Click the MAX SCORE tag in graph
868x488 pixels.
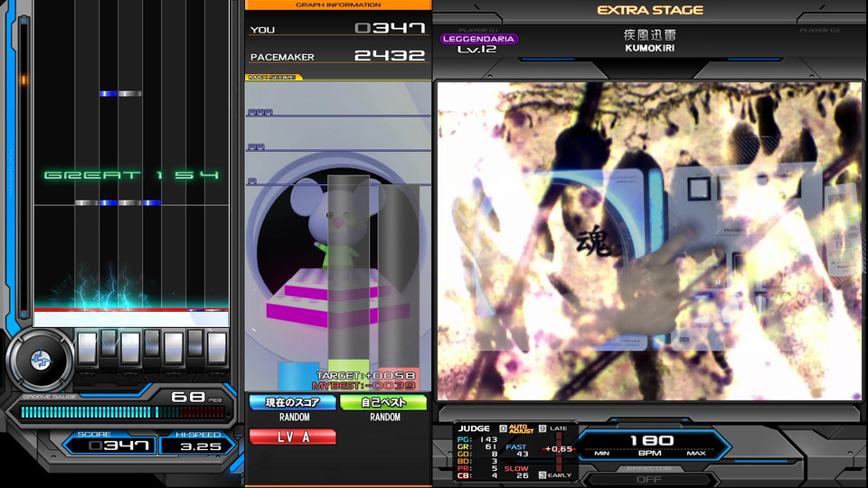tap(273, 77)
